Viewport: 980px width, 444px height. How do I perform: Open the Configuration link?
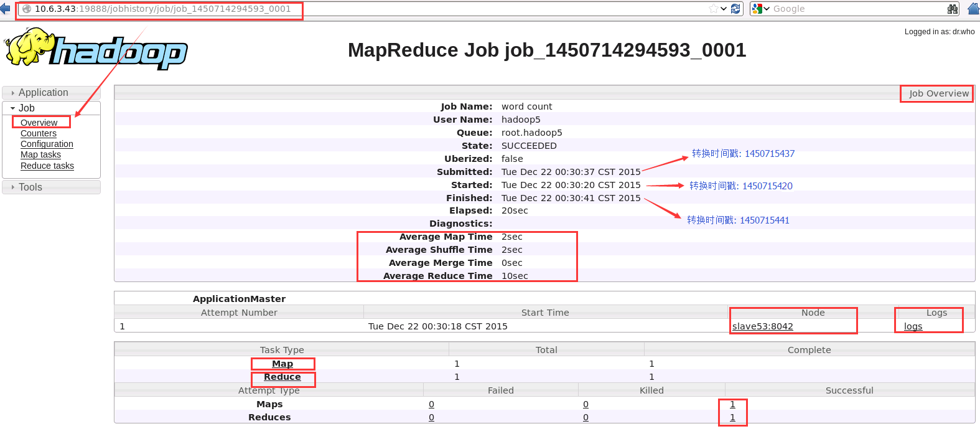point(47,144)
